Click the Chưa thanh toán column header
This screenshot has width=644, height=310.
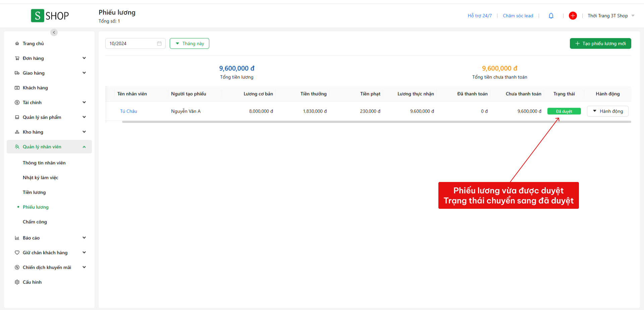tap(524, 94)
